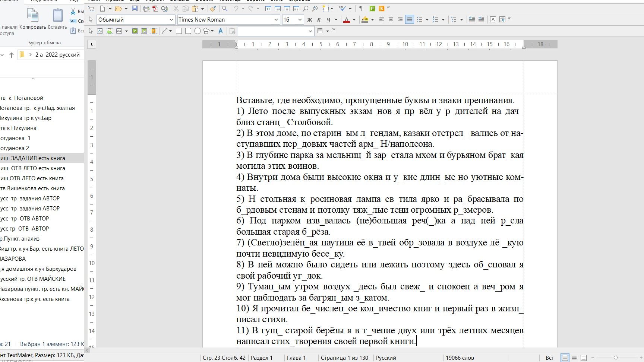The width and height of the screenshot is (644, 362).
Task: Expand the highlight color dropdown arrow
Action: [x=372, y=20]
